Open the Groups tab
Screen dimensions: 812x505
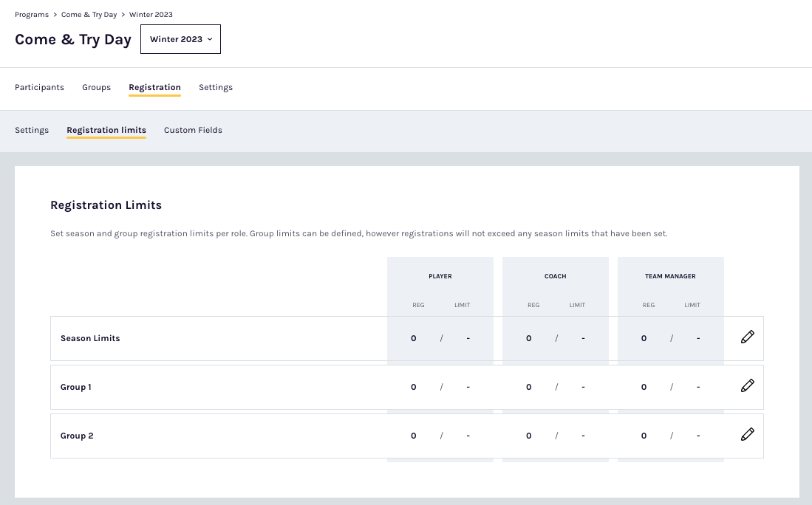coord(96,87)
